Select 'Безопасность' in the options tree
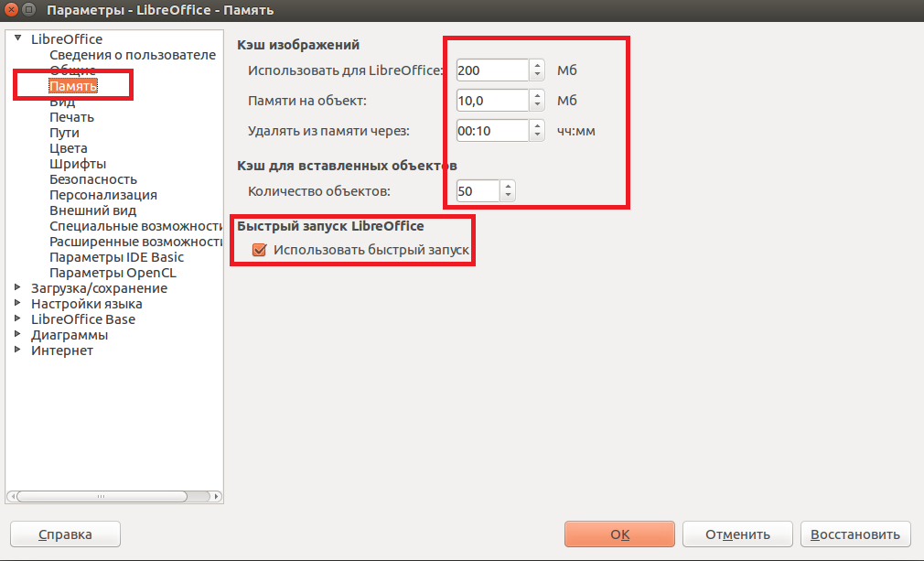This screenshot has width=924, height=561. (93, 179)
